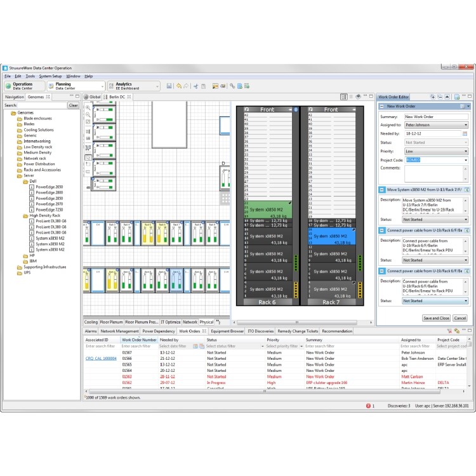Switch to the Equipment Browser tab

click(227, 331)
